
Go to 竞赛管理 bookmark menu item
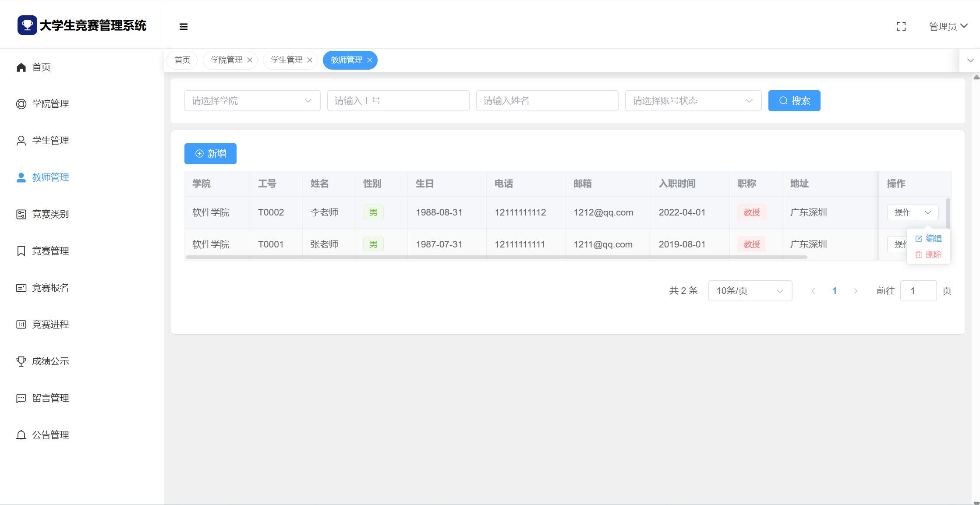pyautogui.click(x=50, y=251)
